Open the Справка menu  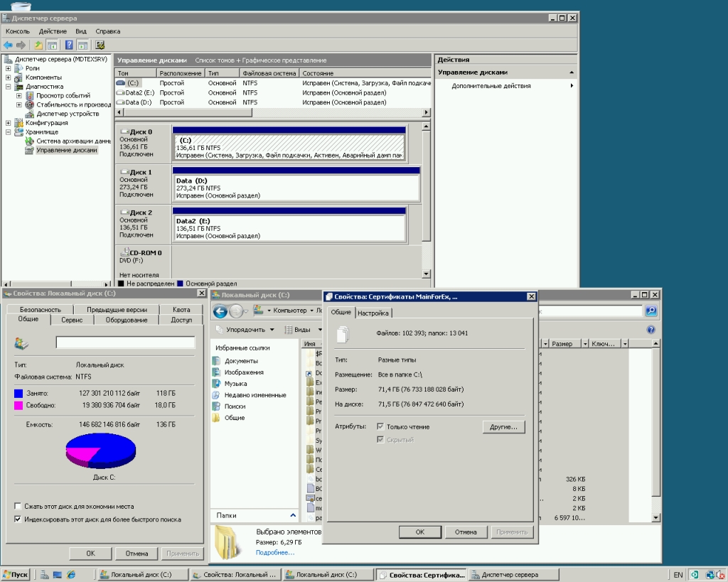(x=108, y=31)
